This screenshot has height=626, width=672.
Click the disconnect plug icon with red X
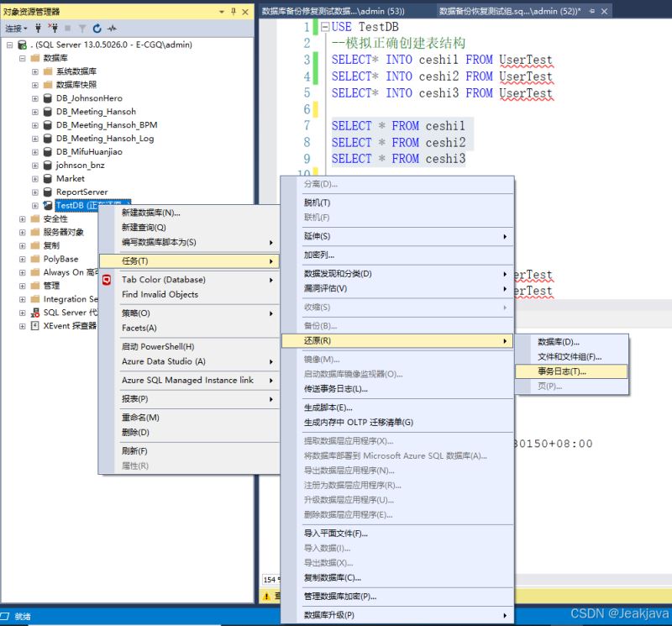pos(53,29)
